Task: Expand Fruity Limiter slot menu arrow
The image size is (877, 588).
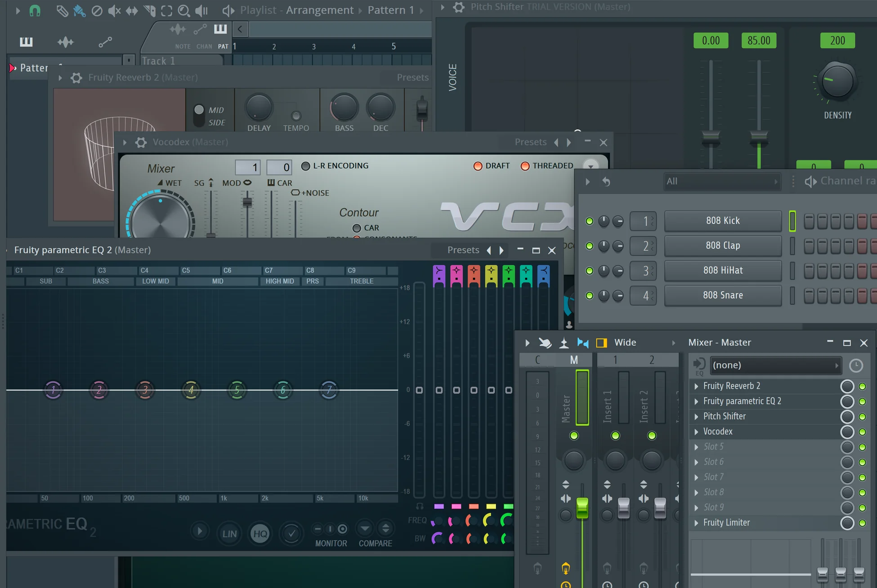Action: [696, 523]
